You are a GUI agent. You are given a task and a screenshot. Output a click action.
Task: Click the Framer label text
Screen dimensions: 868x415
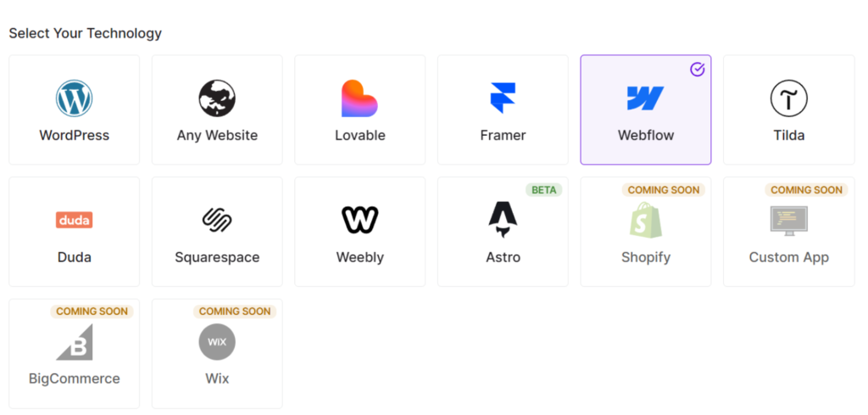[503, 135]
